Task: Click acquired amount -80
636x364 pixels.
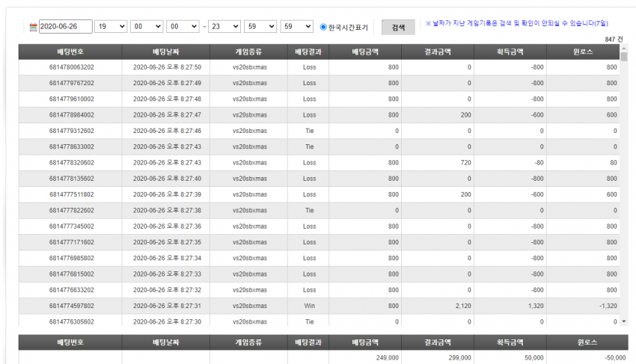Action: [539, 162]
